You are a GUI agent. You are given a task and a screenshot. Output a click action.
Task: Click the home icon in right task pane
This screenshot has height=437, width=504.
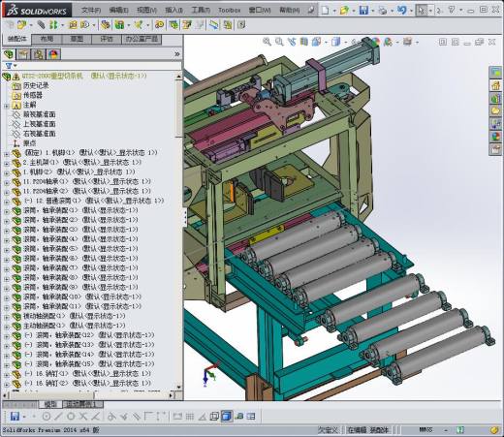[495, 85]
